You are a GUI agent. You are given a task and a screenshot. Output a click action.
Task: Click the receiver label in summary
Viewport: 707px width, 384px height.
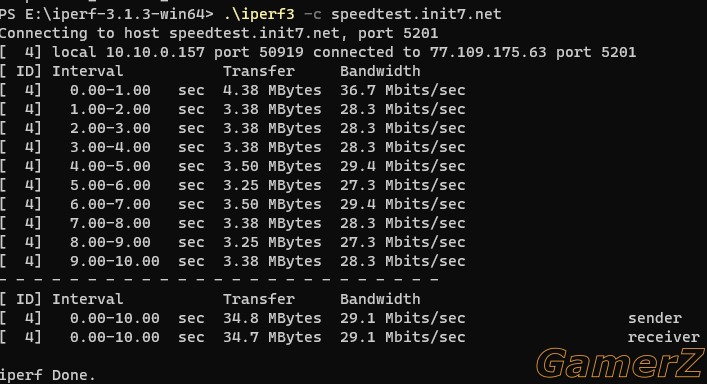click(x=664, y=337)
